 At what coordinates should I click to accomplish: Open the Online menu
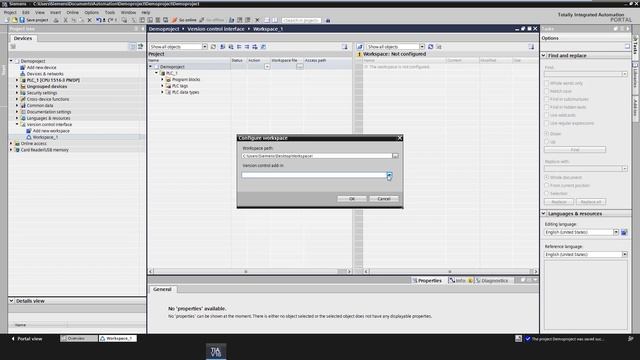[x=72, y=13]
